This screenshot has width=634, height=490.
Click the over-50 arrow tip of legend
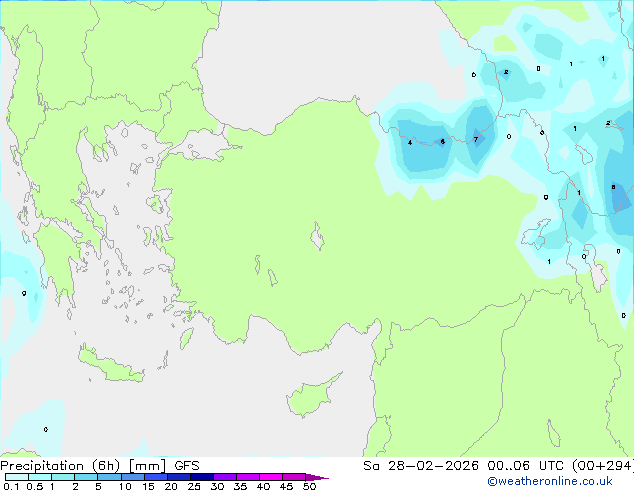317,477
